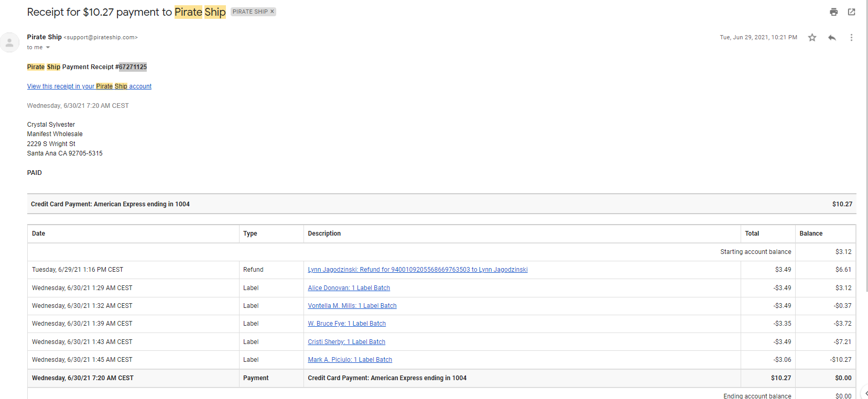Open Alice Donovan label batch link
The image size is (868, 399).
point(349,288)
